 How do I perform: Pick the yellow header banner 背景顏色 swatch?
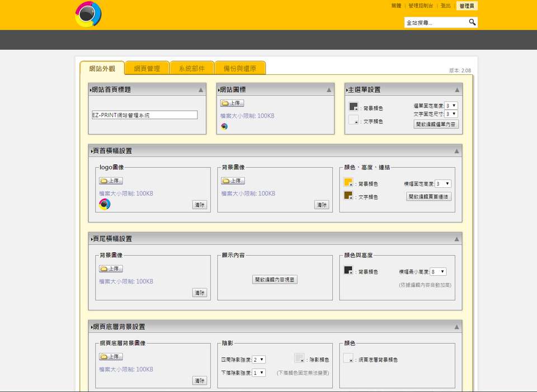point(348,182)
